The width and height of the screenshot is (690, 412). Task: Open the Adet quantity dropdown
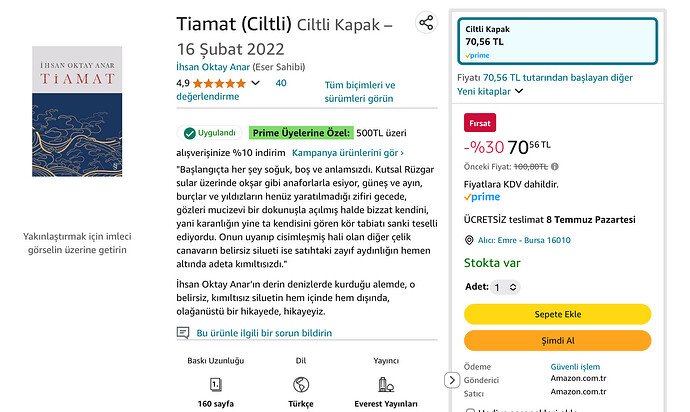[x=507, y=287]
